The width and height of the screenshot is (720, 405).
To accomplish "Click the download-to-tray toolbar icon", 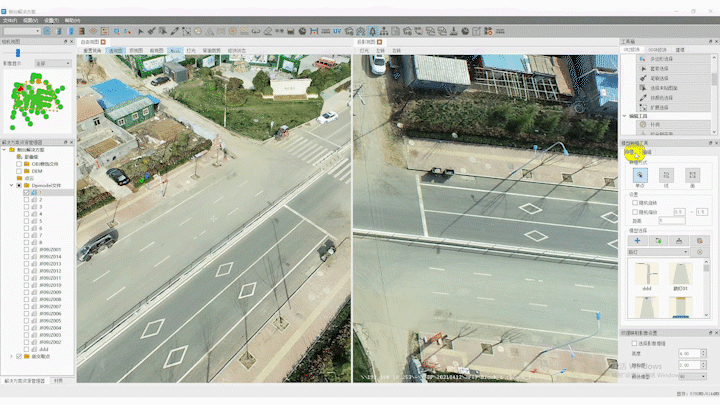I will click(454, 31).
